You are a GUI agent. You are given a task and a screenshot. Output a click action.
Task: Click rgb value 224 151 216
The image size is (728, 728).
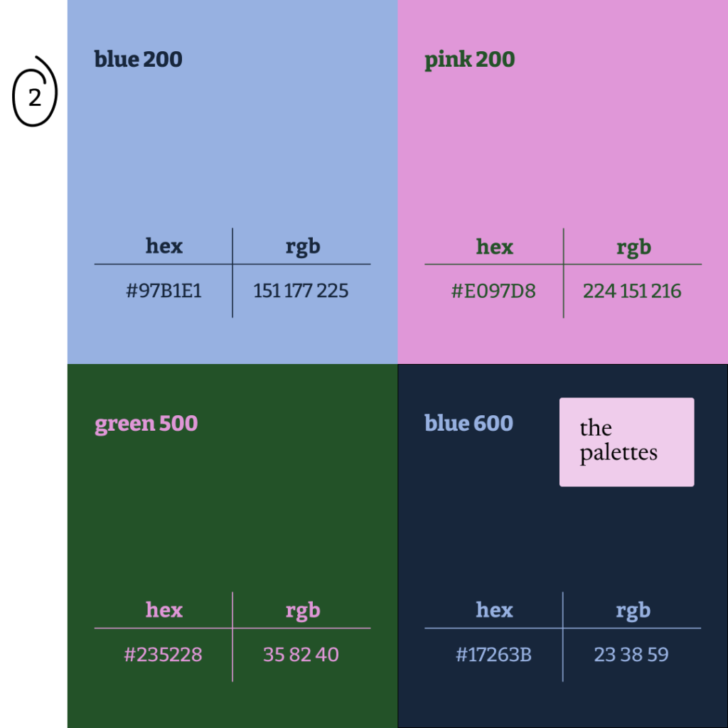632,291
